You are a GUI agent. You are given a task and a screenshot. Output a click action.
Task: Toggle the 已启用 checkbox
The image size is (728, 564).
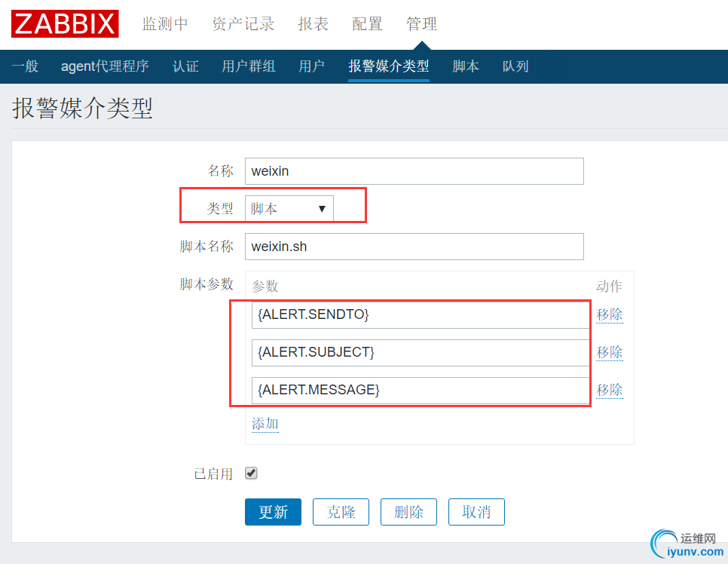point(252,474)
